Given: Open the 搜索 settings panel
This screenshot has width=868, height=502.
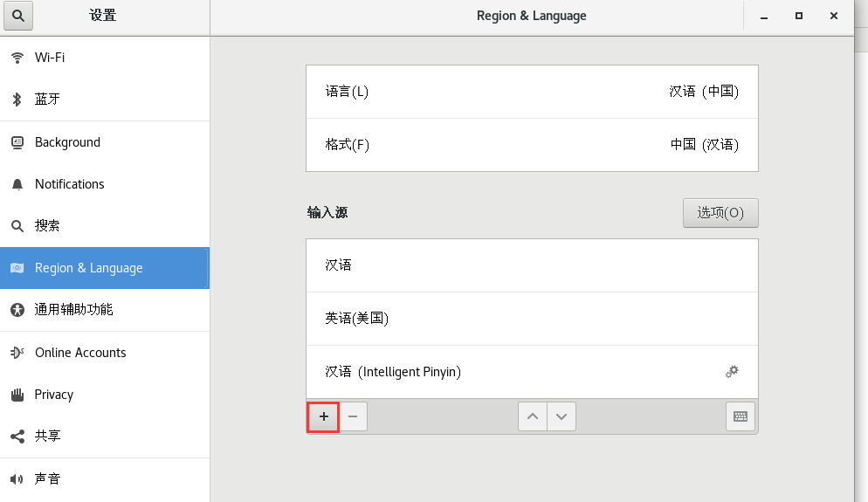Looking at the screenshot, I should click(x=47, y=226).
